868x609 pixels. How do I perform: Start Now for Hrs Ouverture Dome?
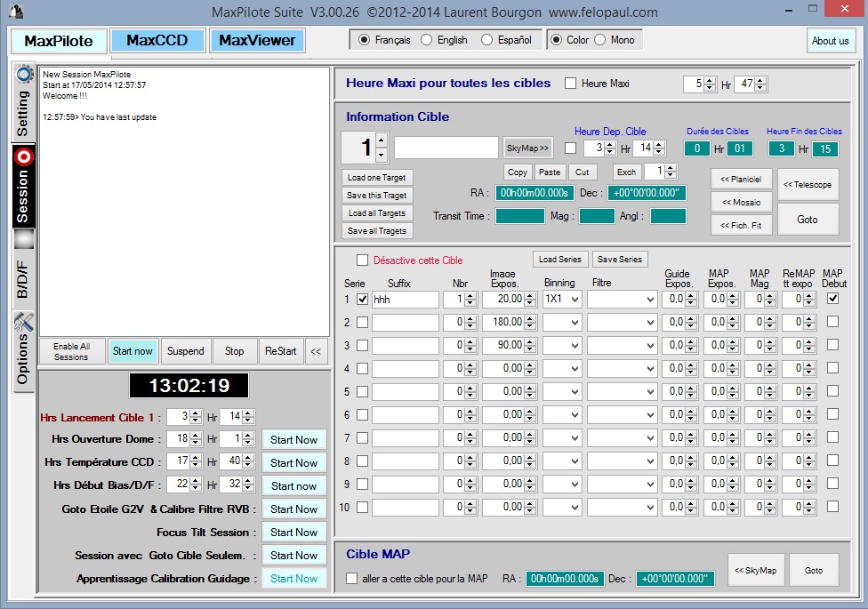click(x=294, y=439)
